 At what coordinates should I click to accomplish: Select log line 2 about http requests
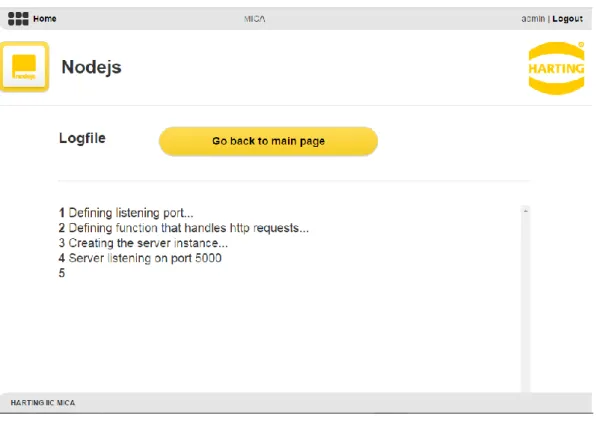pyautogui.click(x=184, y=228)
